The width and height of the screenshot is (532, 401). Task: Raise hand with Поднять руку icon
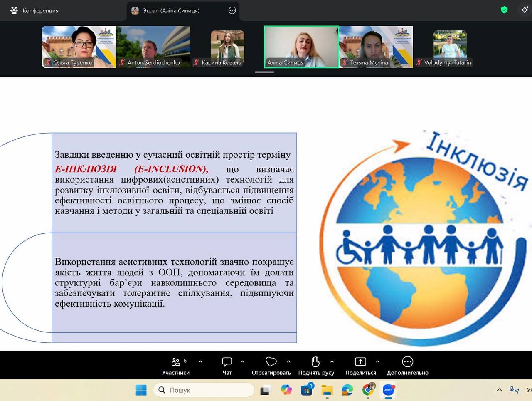316,365
